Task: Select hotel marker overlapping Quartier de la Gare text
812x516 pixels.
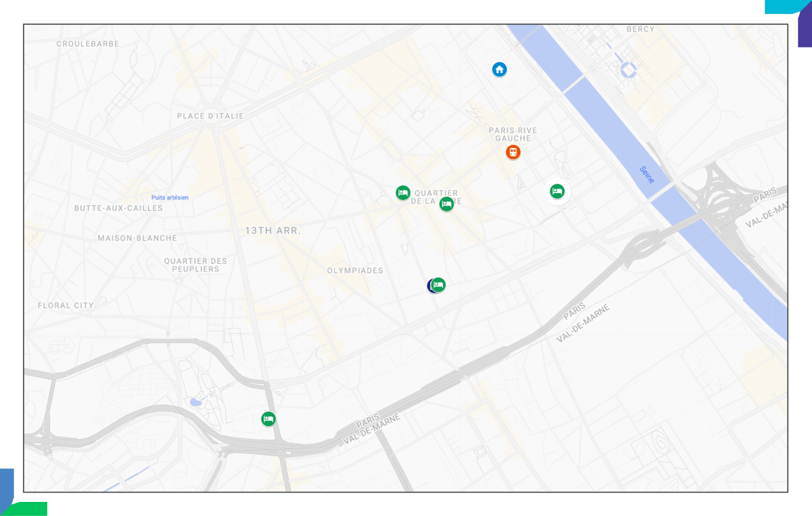Action: click(x=447, y=204)
